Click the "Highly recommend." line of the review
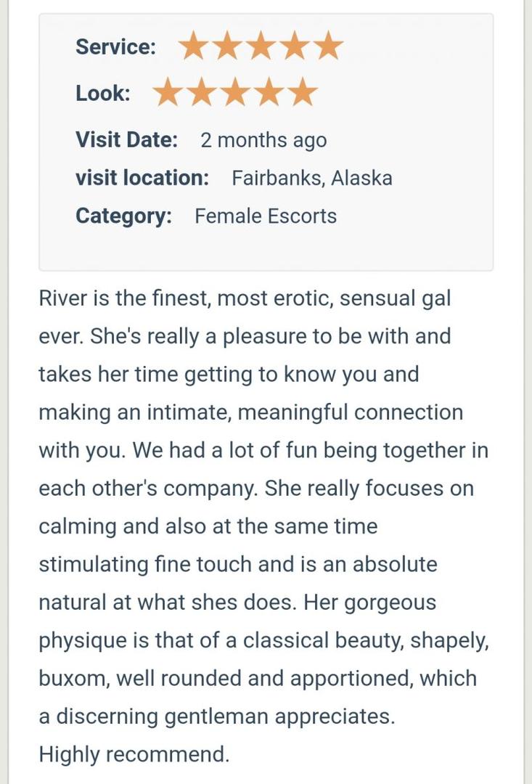The width and height of the screenshot is (532, 784). point(134,755)
